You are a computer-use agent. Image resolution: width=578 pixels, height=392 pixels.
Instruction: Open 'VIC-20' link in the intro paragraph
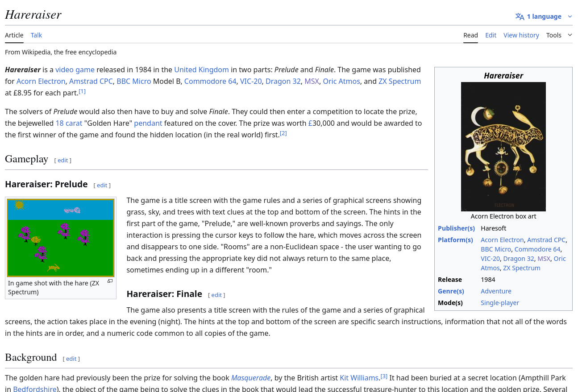pyautogui.click(x=251, y=81)
